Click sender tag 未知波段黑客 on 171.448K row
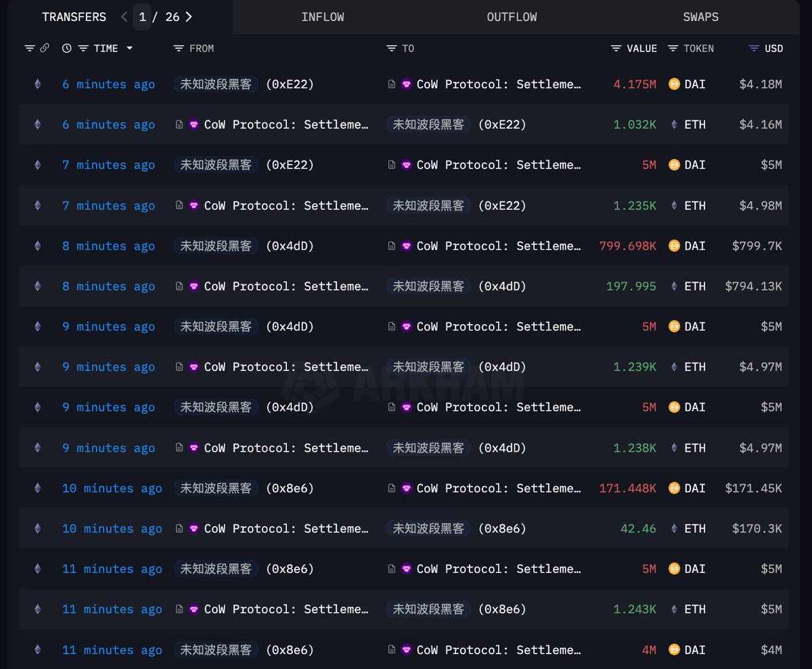The width and height of the screenshot is (812, 669). [216, 488]
